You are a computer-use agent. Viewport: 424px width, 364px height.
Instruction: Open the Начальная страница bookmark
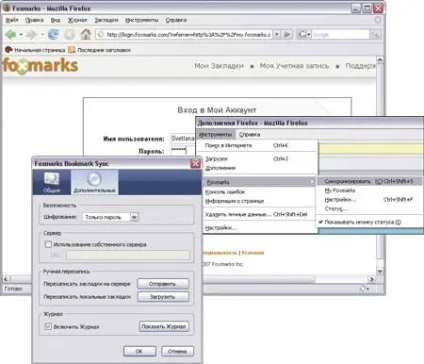click(x=35, y=50)
